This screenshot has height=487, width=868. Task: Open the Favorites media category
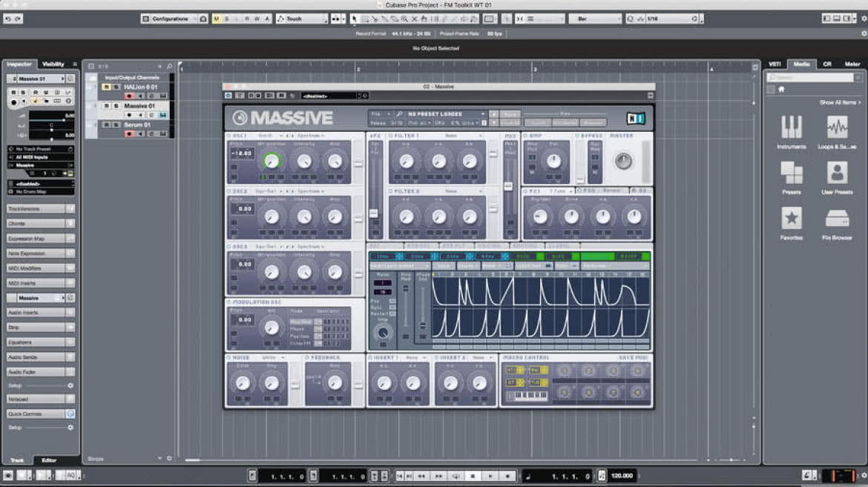click(x=791, y=223)
